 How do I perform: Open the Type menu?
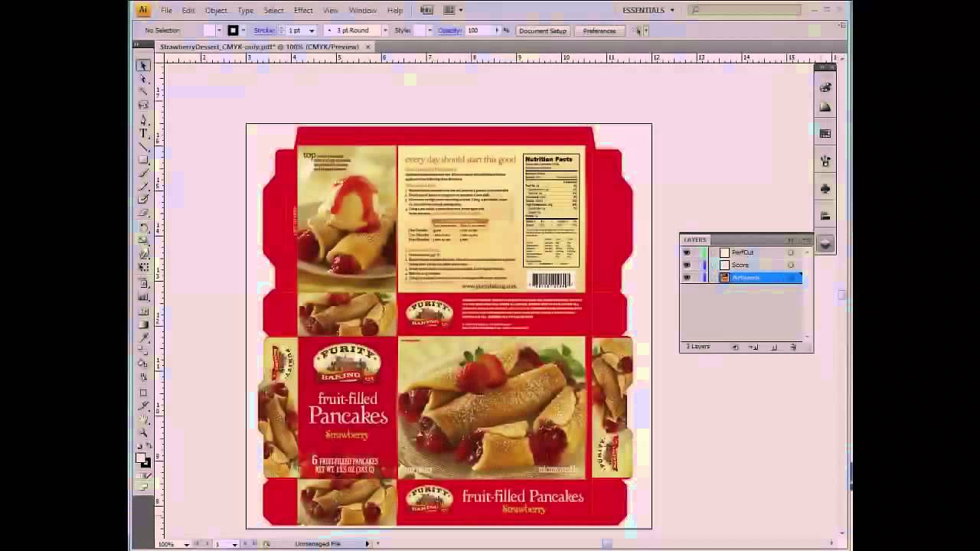(246, 11)
